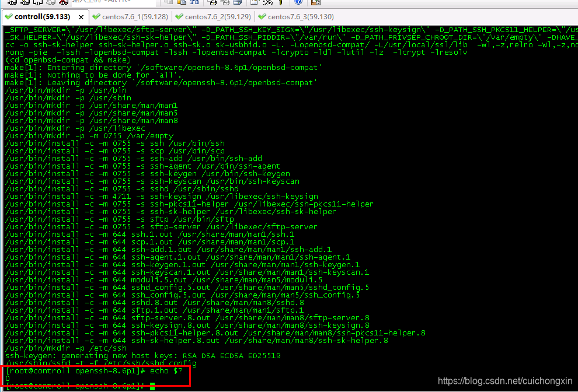Click the 'mkdir -p /usr/share/man/man8' line

click(x=92, y=121)
